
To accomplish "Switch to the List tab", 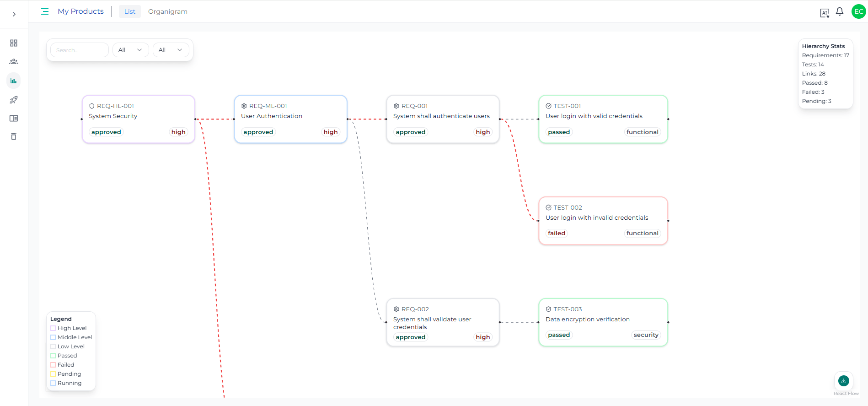I will coord(130,11).
